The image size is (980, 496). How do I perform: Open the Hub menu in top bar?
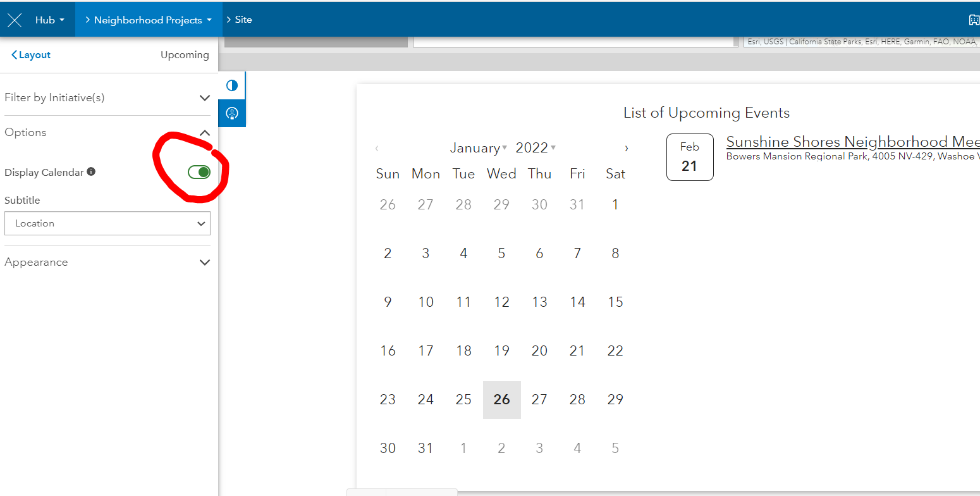point(49,20)
